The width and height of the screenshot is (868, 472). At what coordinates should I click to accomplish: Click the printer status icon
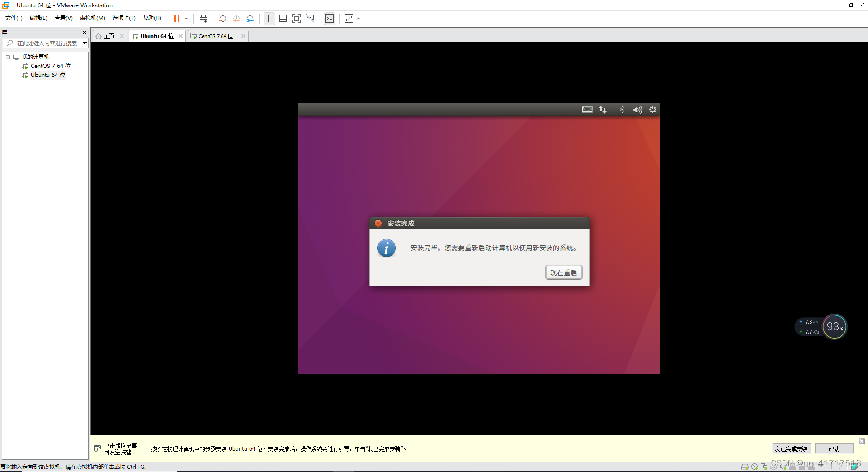click(774, 467)
